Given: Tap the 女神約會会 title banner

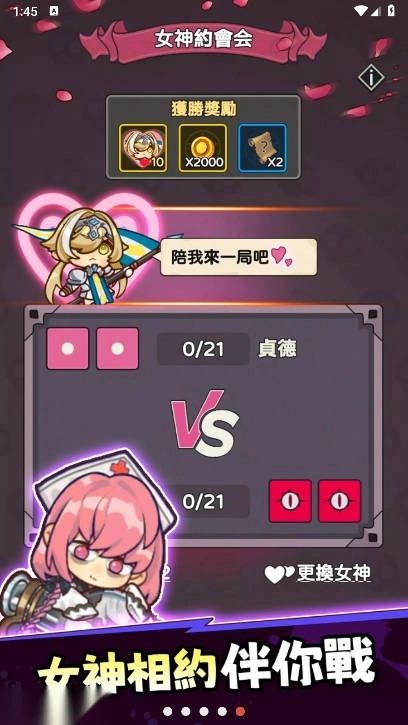Looking at the screenshot, I should pos(204,40).
